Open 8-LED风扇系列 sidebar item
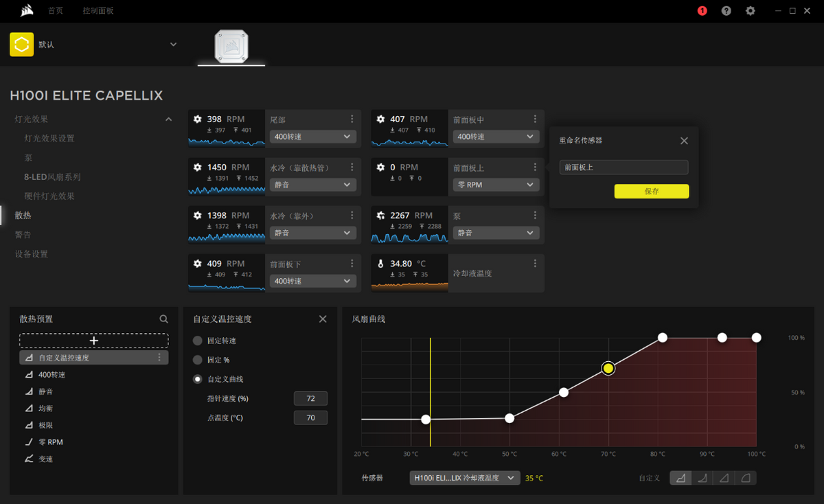Image resolution: width=824 pixels, height=504 pixels. point(52,177)
